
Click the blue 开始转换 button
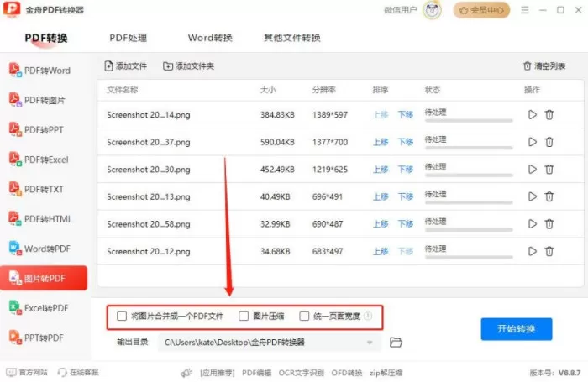pyautogui.click(x=517, y=329)
